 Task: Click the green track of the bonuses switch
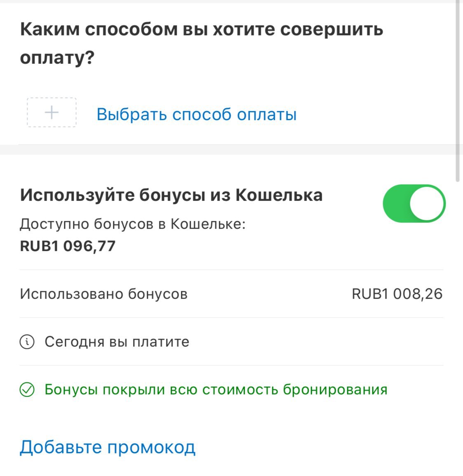pyautogui.click(x=396, y=203)
